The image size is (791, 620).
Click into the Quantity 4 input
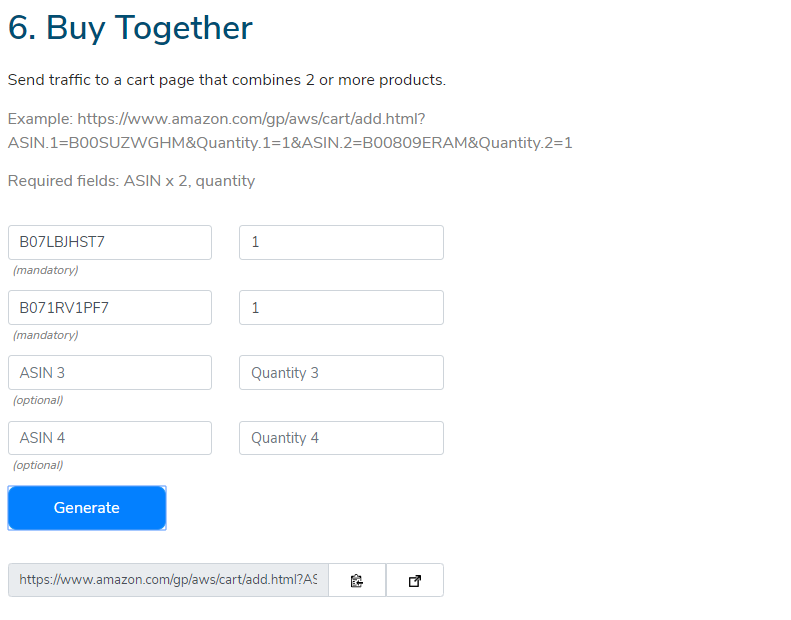pos(342,438)
